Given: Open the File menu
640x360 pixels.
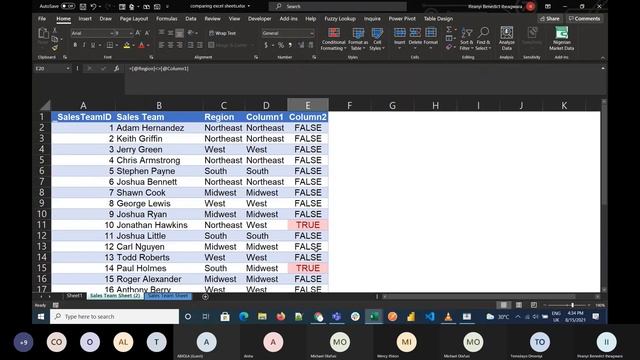Looking at the screenshot, I should point(42,19).
